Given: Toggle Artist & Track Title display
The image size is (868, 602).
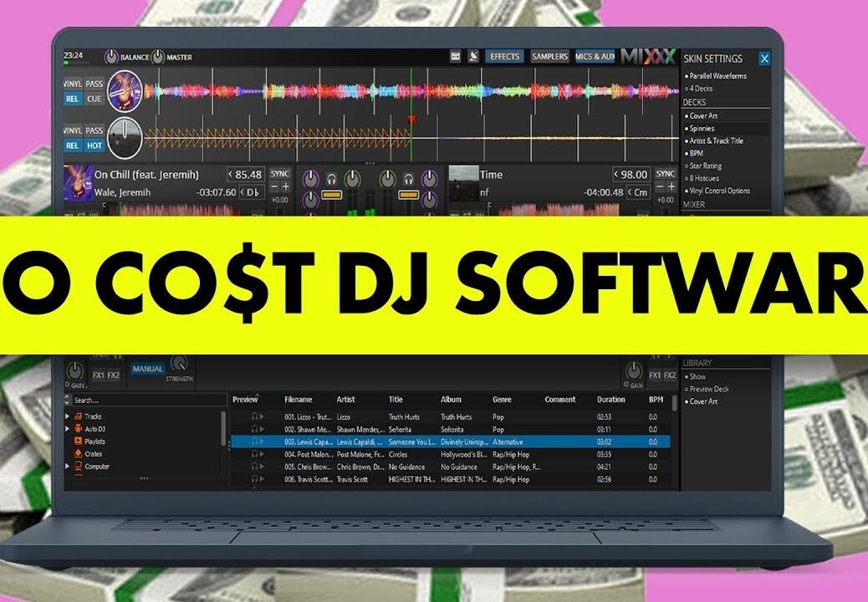Looking at the screenshot, I should click(x=714, y=140).
